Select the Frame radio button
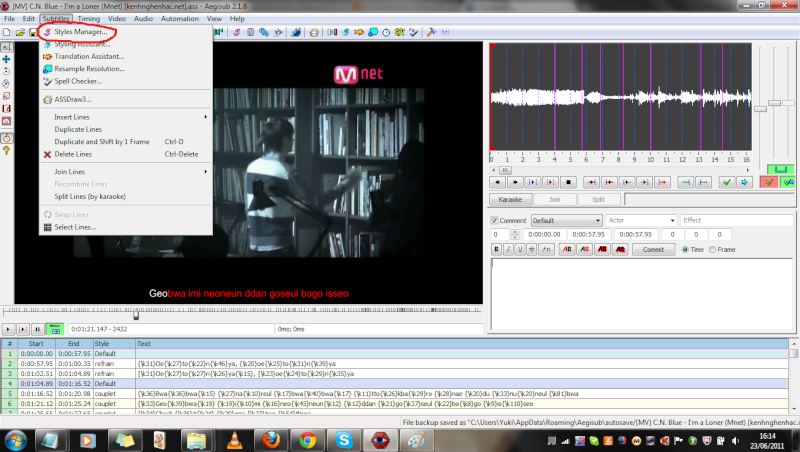The width and height of the screenshot is (800, 452). pyautogui.click(x=712, y=249)
